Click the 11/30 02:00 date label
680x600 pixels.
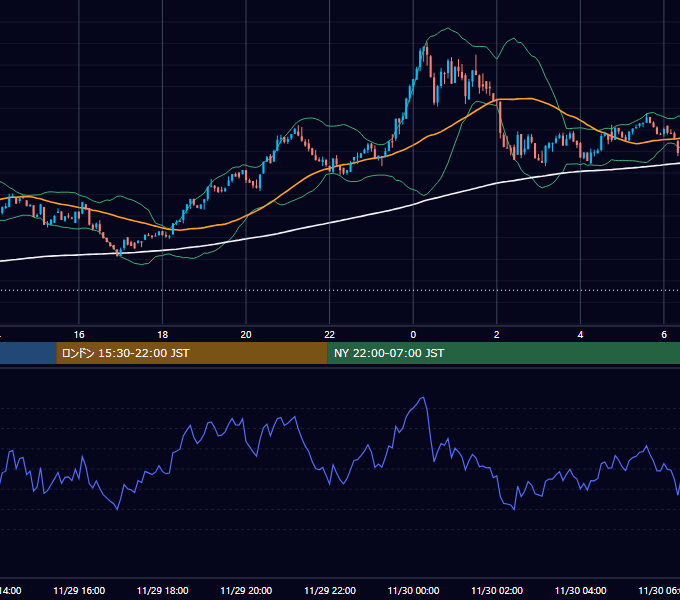pyautogui.click(x=497, y=590)
